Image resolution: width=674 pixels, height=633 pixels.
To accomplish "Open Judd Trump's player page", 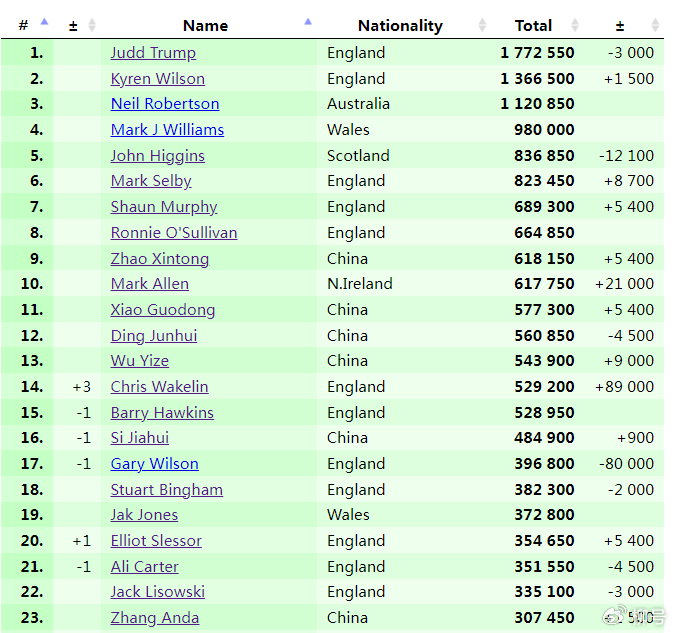I will 153,53.
